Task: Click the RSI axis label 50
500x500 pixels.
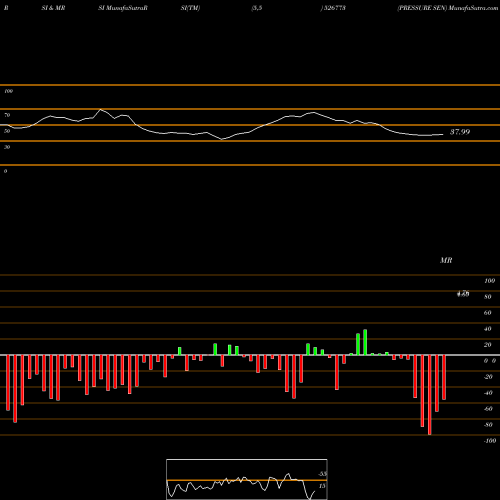Action: click(7, 131)
